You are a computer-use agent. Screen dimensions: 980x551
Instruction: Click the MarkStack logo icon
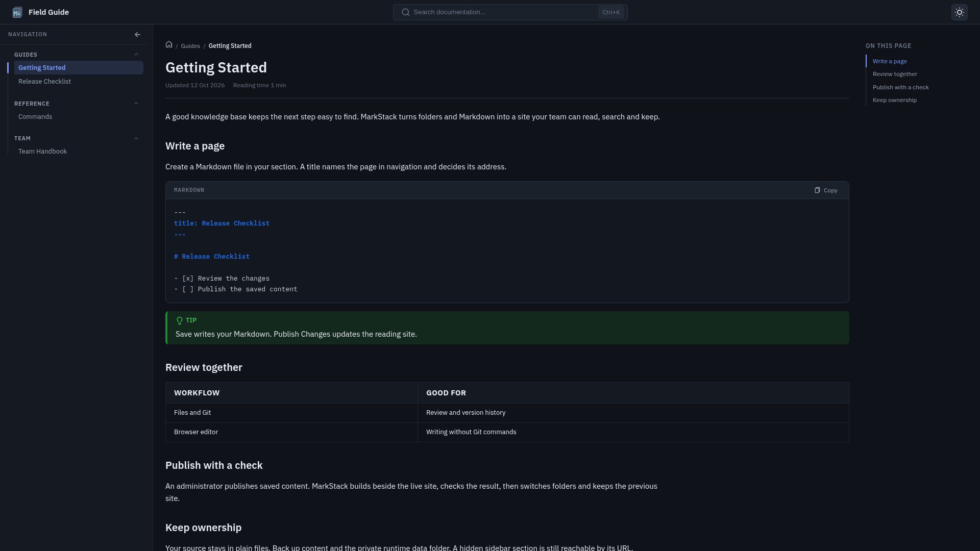click(x=17, y=12)
